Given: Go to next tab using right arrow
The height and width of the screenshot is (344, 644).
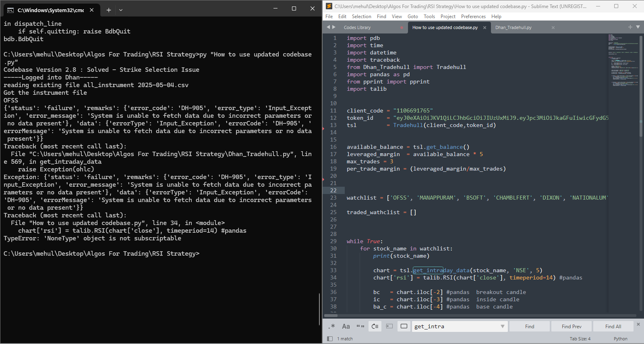Looking at the screenshot, I should pyautogui.click(x=333, y=27).
